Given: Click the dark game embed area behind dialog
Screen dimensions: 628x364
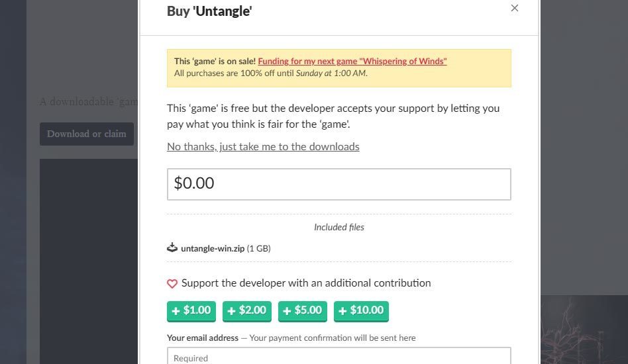Looking at the screenshot, I should [x=89, y=261].
